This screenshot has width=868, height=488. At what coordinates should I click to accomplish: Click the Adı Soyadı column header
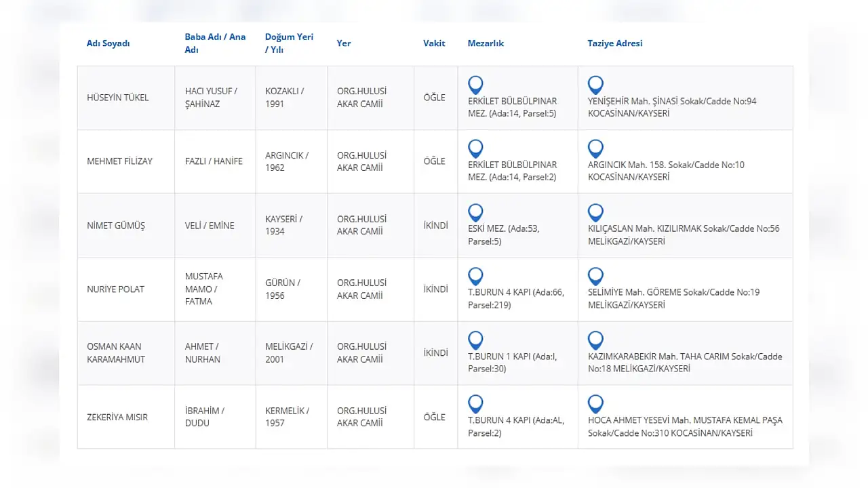click(x=108, y=43)
